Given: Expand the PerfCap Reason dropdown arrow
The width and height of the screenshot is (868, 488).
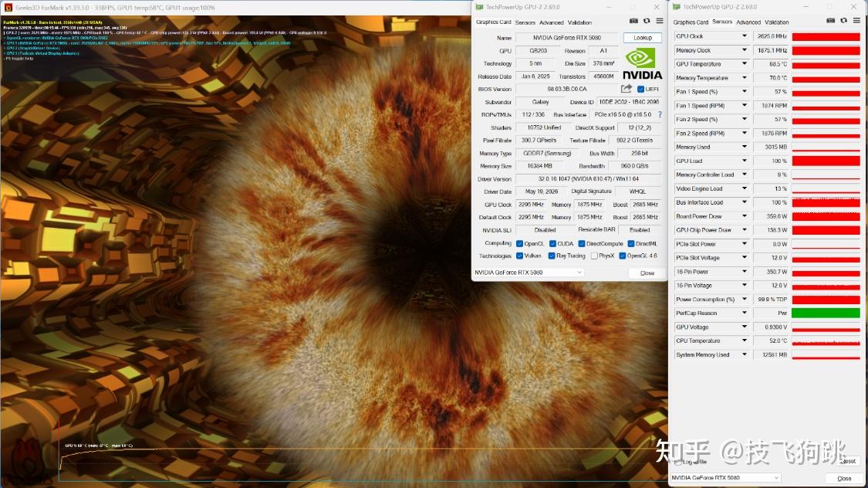Looking at the screenshot, I should [x=744, y=313].
